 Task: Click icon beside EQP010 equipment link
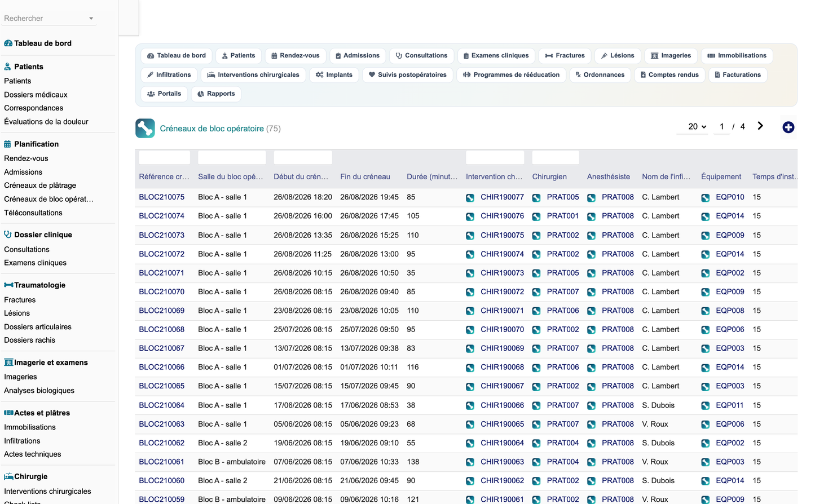pos(706,198)
